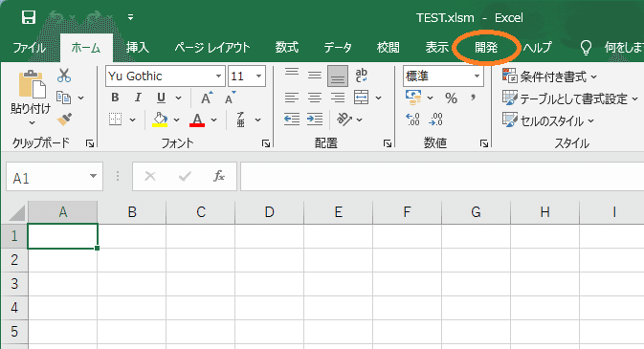Open the font size 11 dropdown
This screenshot has height=349, width=644.
point(258,76)
